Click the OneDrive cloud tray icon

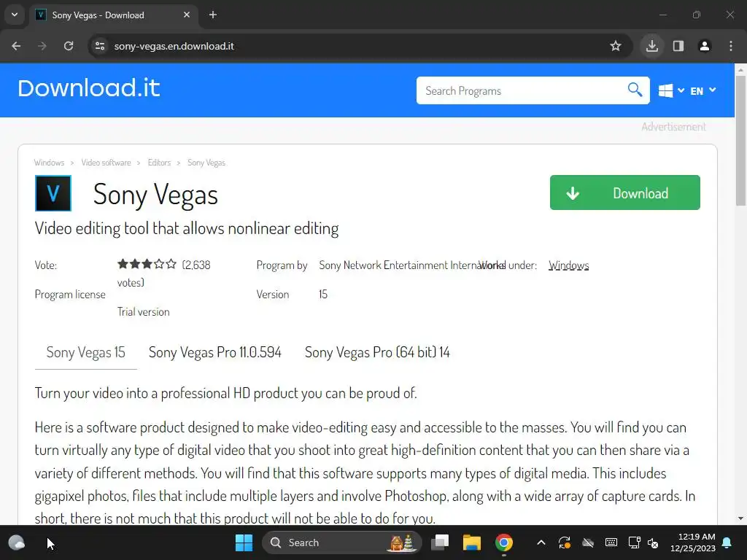point(588,542)
